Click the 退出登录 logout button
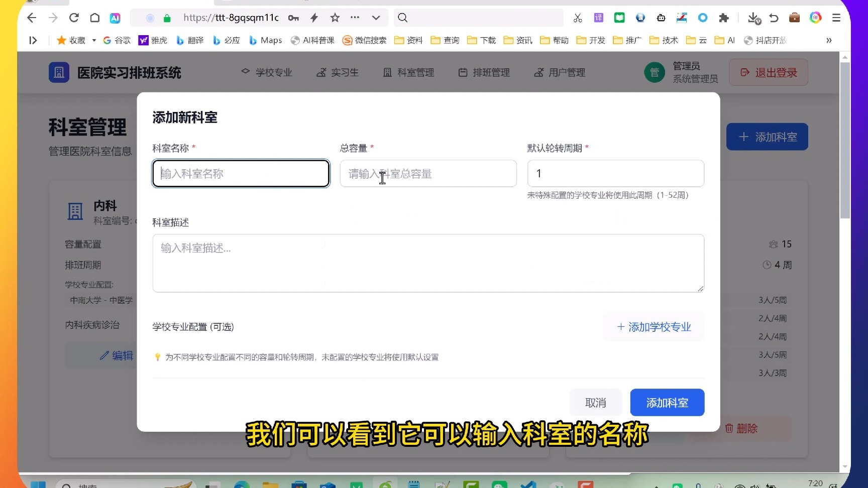The height and width of the screenshot is (488, 868). click(x=768, y=72)
